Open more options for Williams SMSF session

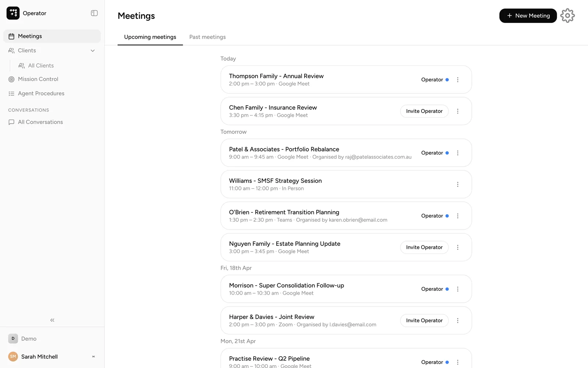(x=458, y=184)
